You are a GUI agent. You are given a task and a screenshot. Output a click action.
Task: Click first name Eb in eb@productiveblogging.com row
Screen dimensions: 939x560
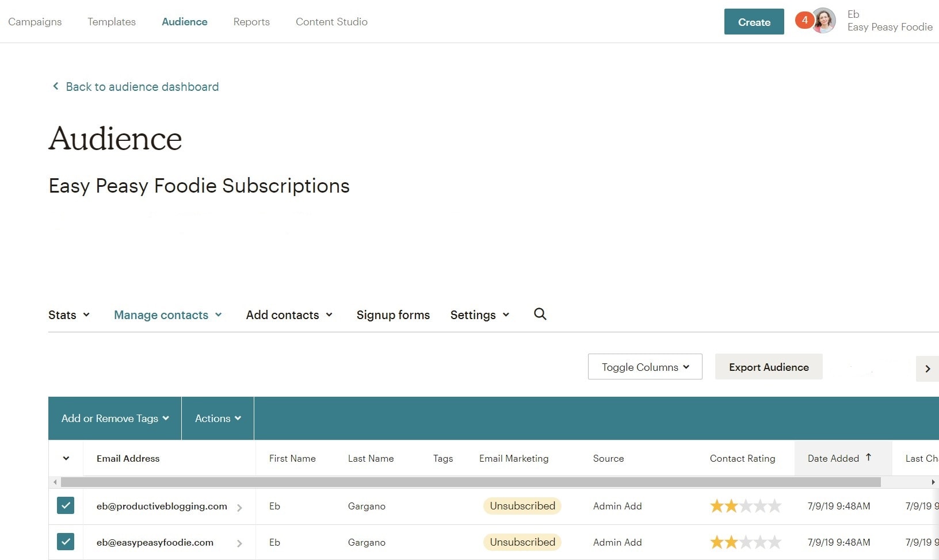[x=274, y=506]
